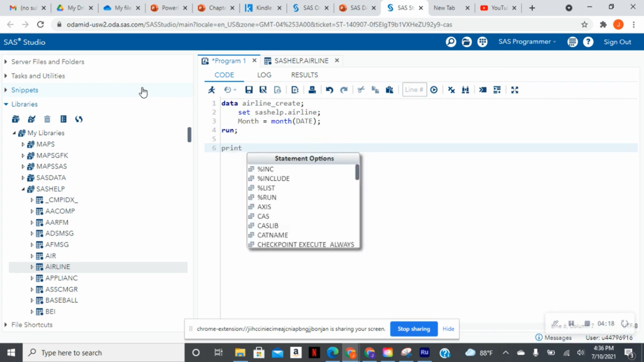Open the New Options grid icon
This screenshot has height=362, width=644.
pos(482,42)
